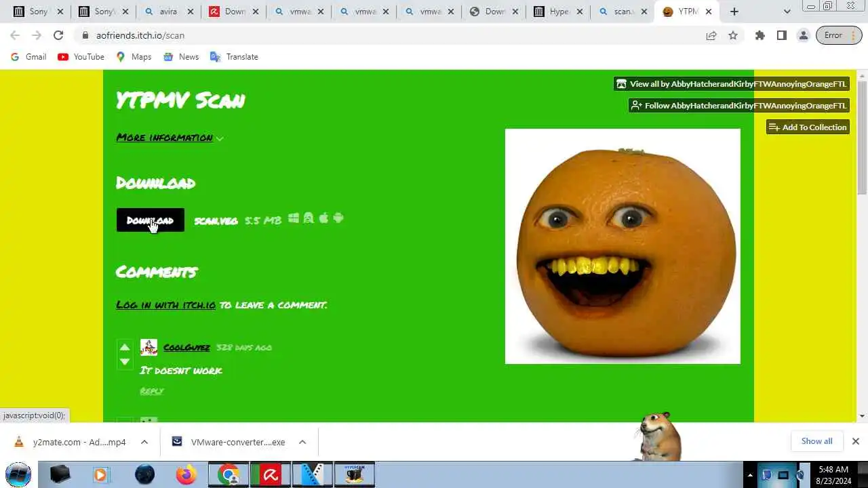Click the Log in with itch.io link
The height and width of the screenshot is (488, 868).
point(166,305)
